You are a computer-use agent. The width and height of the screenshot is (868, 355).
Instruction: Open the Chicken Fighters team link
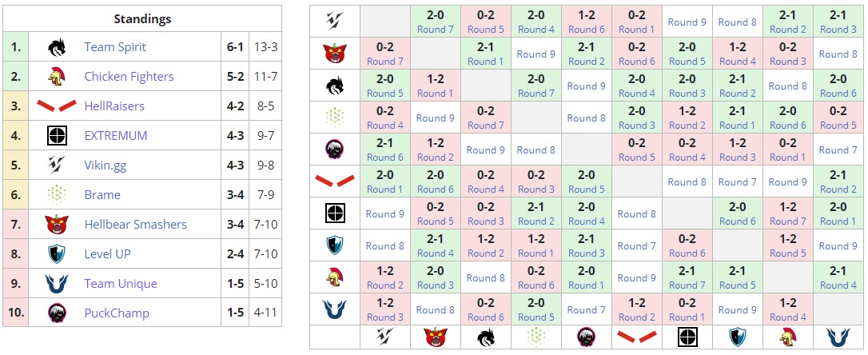pos(129,77)
